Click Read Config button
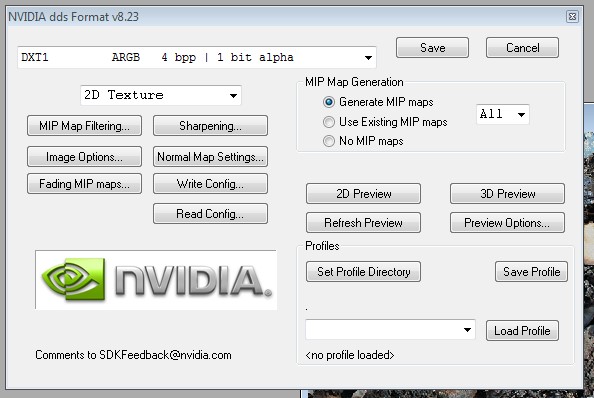 [210, 214]
